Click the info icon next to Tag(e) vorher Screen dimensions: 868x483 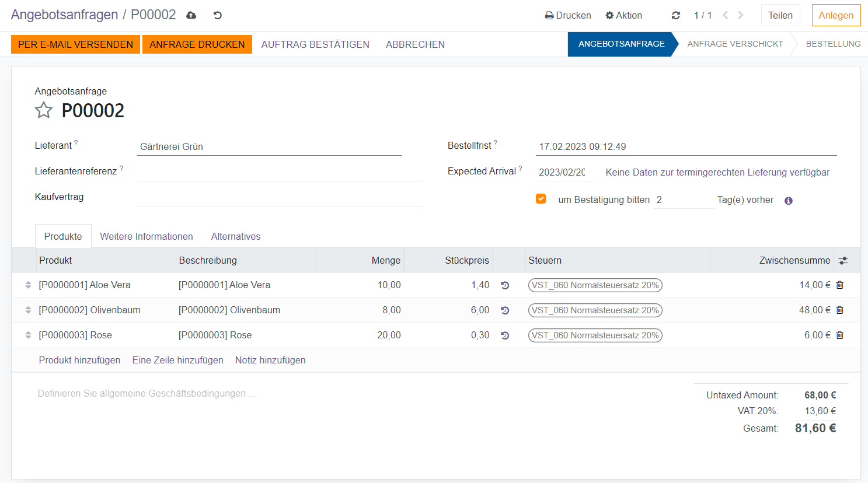tap(789, 201)
